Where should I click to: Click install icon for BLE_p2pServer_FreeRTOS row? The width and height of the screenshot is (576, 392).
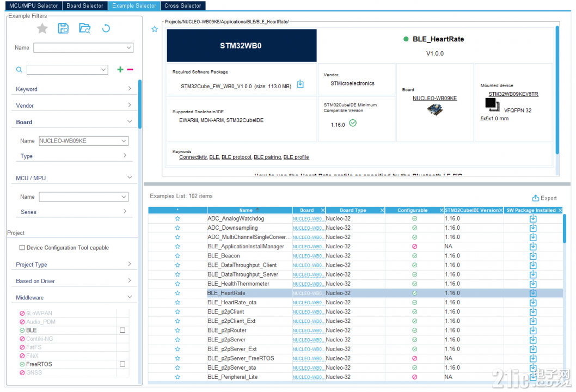tap(533, 358)
